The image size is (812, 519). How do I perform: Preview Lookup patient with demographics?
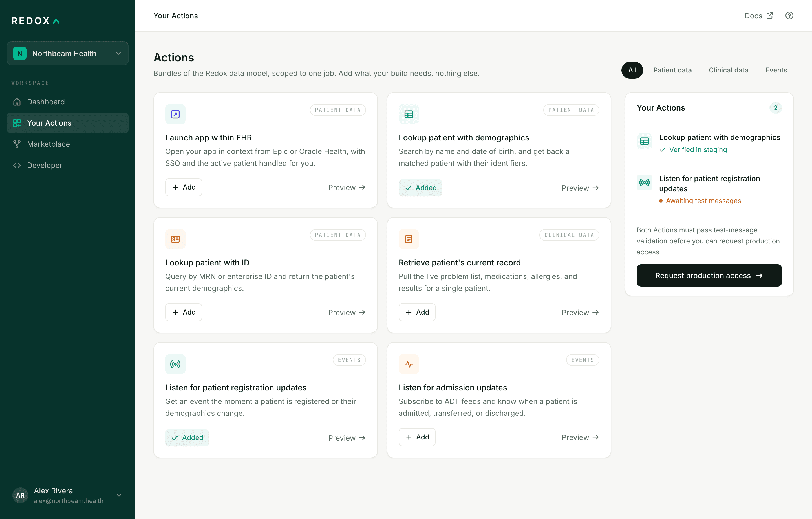coord(580,188)
